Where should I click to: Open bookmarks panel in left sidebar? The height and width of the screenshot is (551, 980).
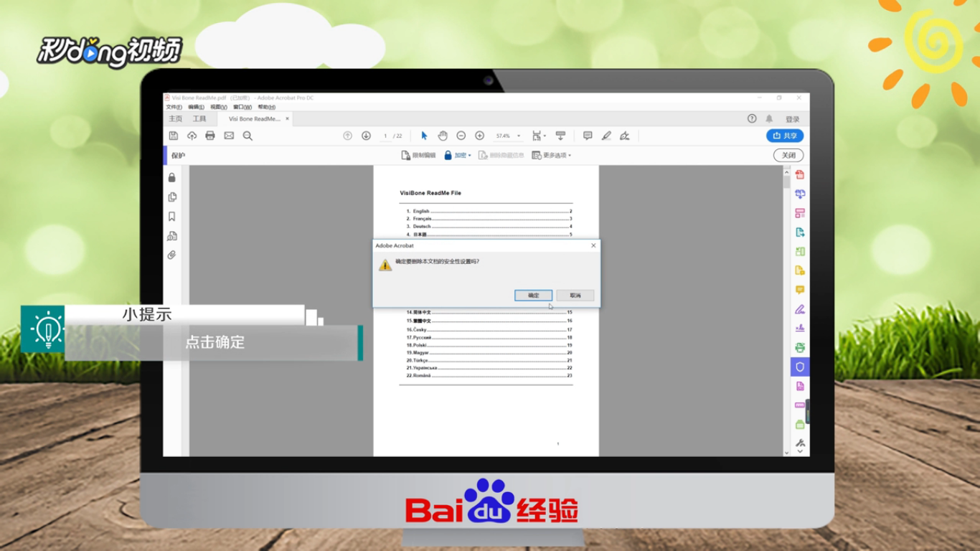pyautogui.click(x=172, y=216)
